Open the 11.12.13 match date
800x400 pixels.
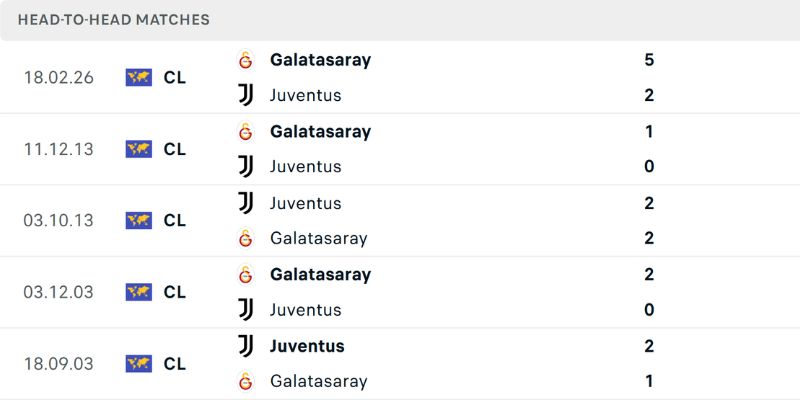click(x=58, y=149)
